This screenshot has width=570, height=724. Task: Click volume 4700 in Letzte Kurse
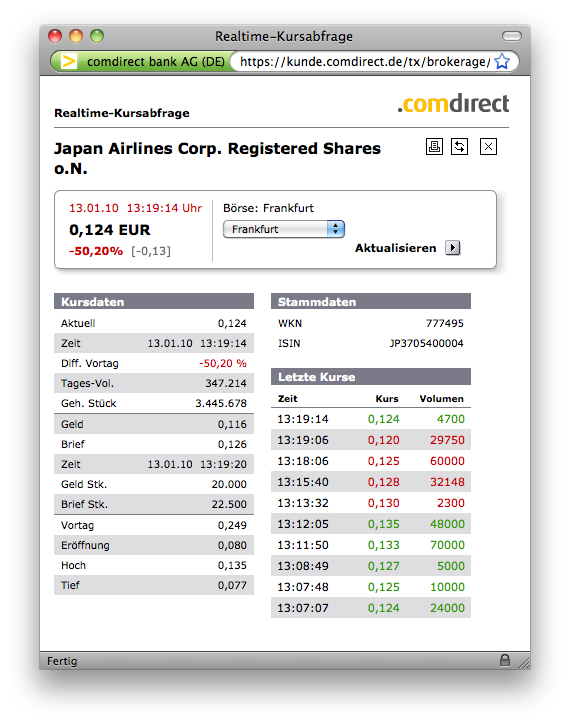click(451, 419)
